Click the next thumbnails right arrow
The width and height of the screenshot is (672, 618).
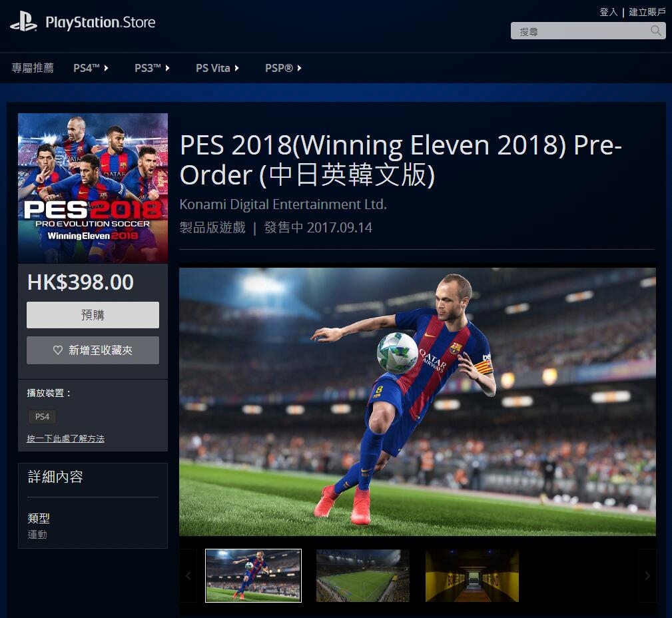pos(647,576)
